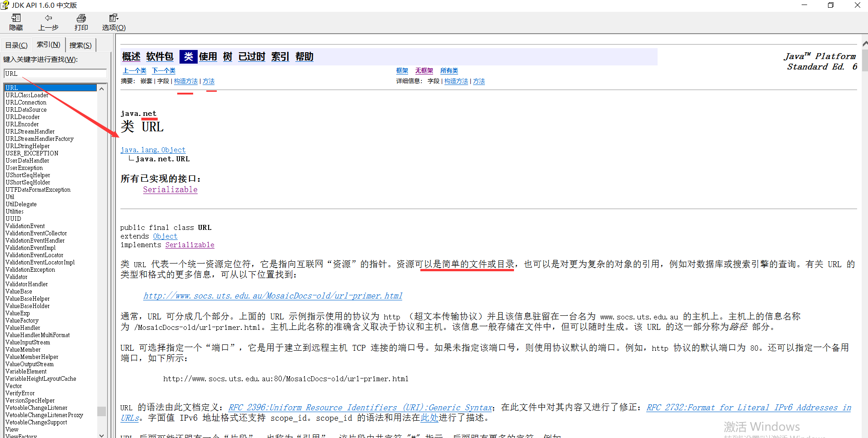Select URLConnection in the class list
This screenshot has height=438, width=868.
[25, 102]
